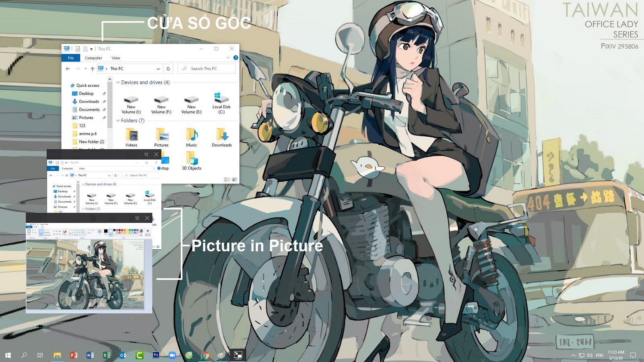Unpin Pictures using its pin icon

(104, 117)
